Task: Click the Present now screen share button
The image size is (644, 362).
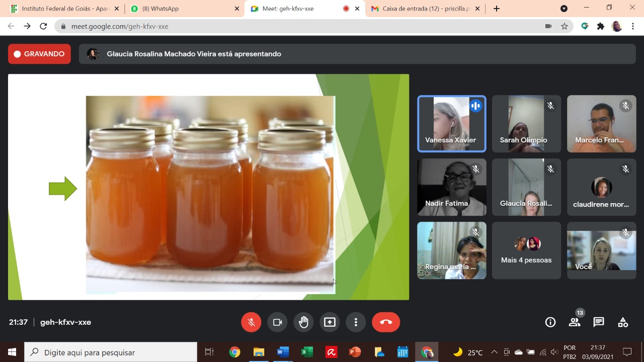Action: [x=330, y=322]
